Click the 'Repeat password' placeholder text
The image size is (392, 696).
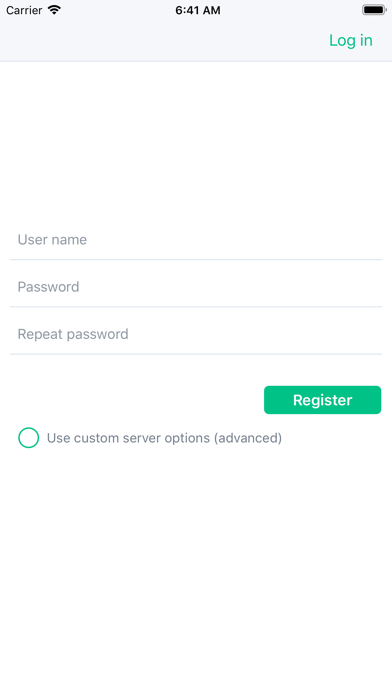click(73, 334)
